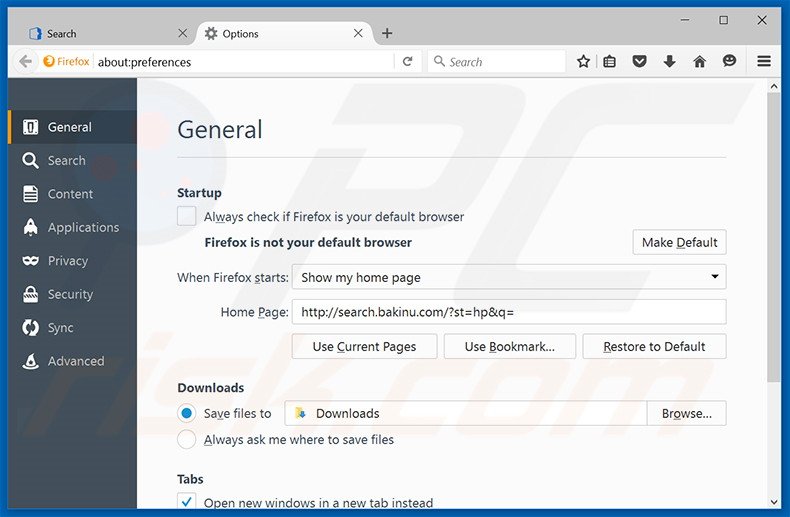This screenshot has height=517, width=790.
Task: Expand the When Firefox starts dropdown
Action: tap(509, 277)
